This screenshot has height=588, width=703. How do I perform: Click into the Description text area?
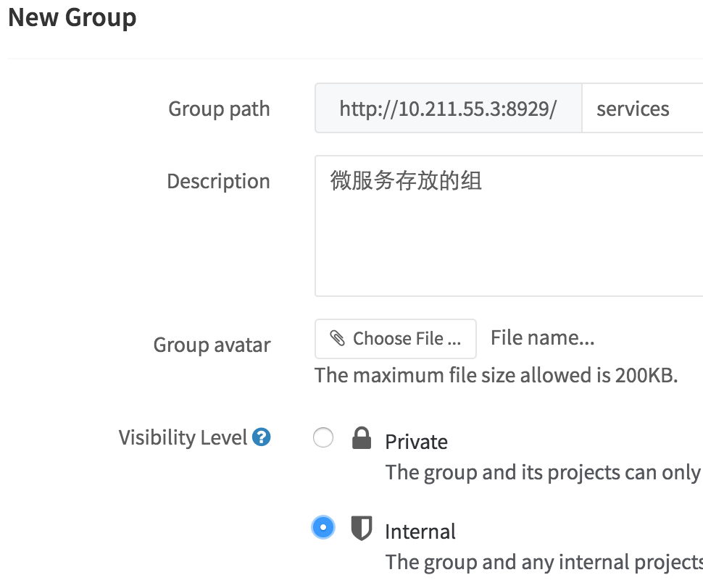click(509, 226)
